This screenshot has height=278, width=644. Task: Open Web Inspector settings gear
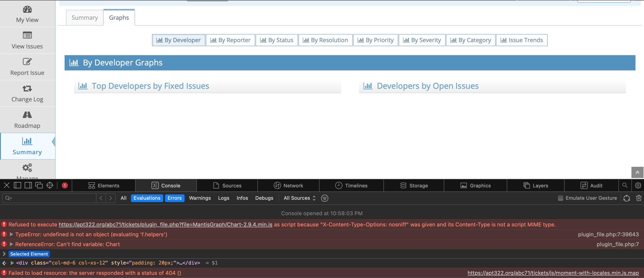[638, 185]
